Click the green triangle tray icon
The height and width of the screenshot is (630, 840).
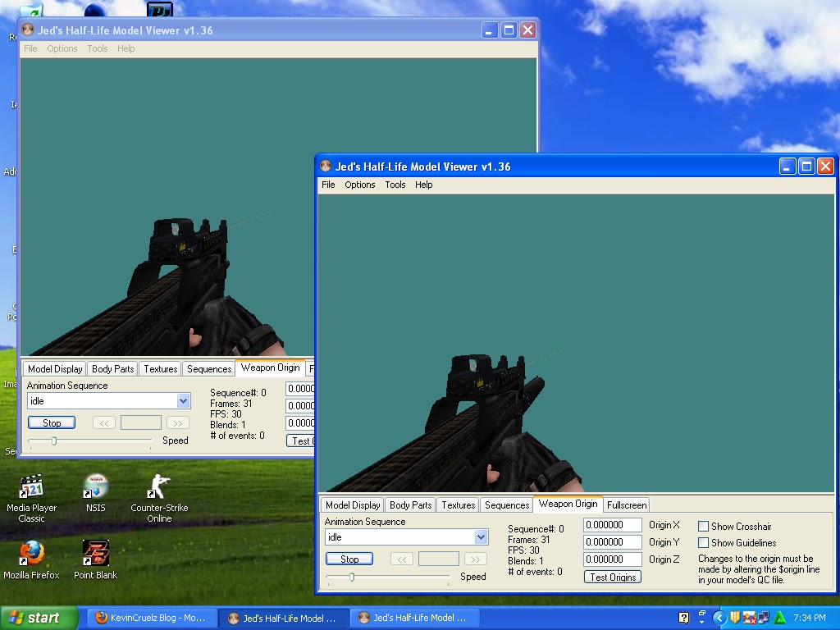coord(780,618)
